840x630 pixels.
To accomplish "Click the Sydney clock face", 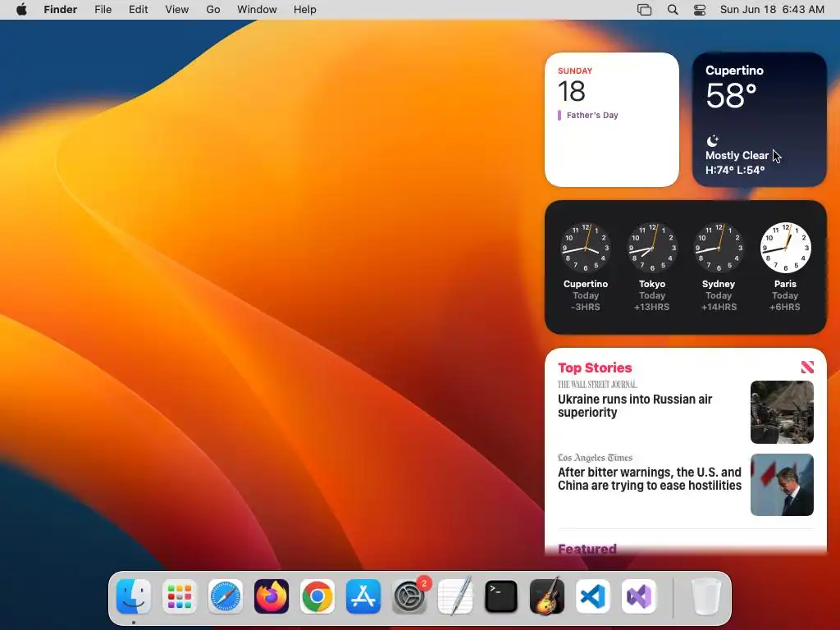I will (719, 248).
